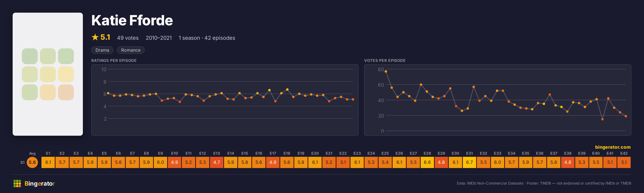Click the Katie Fforde show title

pos(132,20)
